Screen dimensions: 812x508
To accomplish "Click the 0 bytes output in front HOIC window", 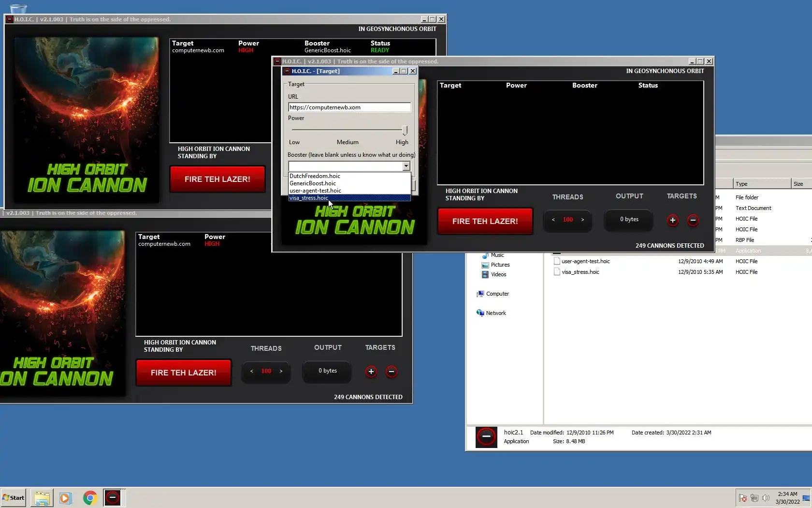I will [x=629, y=220].
